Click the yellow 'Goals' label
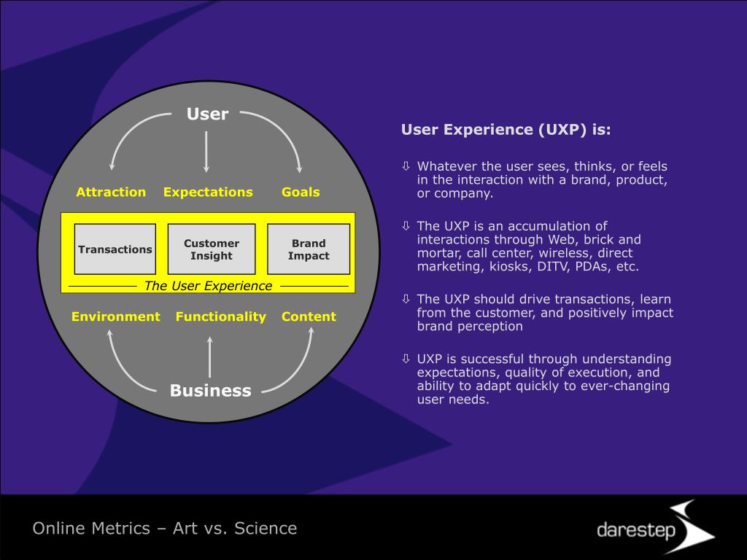747x560 pixels. pyautogui.click(x=301, y=192)
